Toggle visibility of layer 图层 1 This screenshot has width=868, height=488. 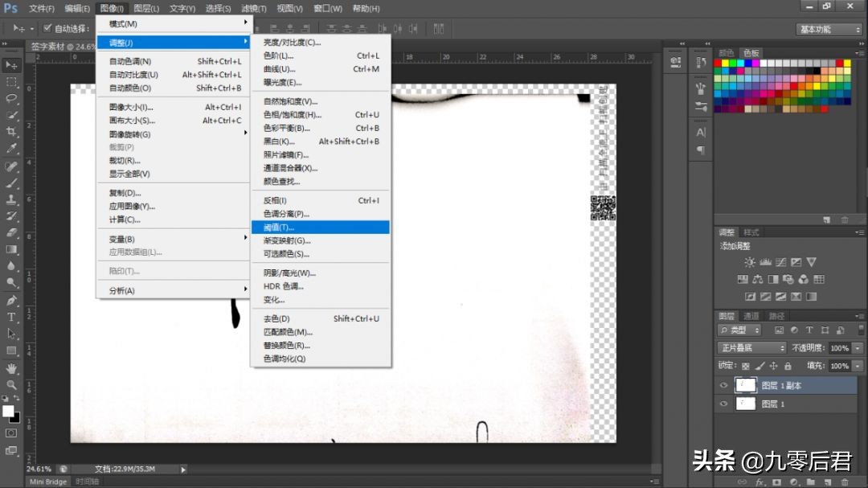[723, 404]
